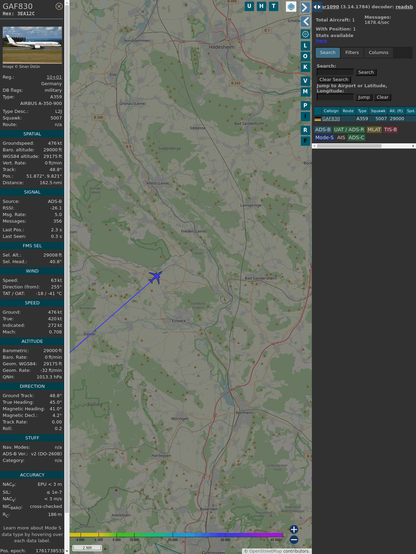Close the GAF830 aircraft info panel

tap(59, 6)
